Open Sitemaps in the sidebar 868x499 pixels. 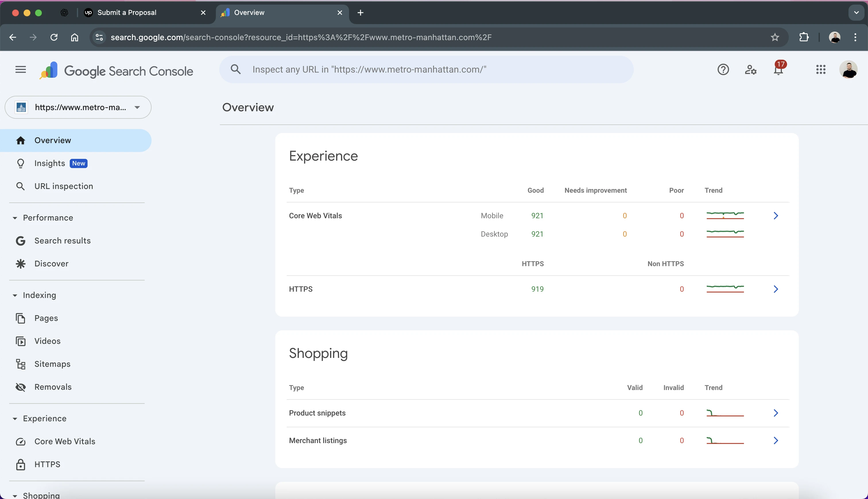click(x=75, y=364)
